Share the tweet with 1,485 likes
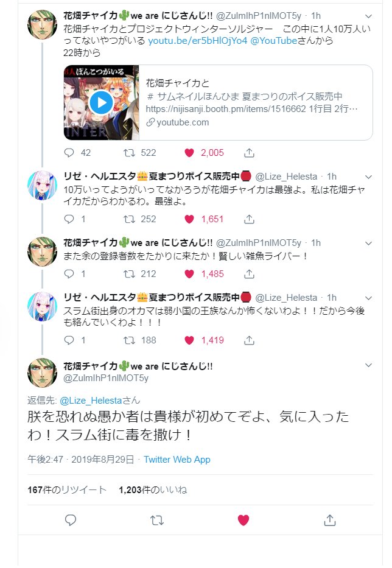Image resolution: width=392 pixels, height=568 pixels. point(249,274)
